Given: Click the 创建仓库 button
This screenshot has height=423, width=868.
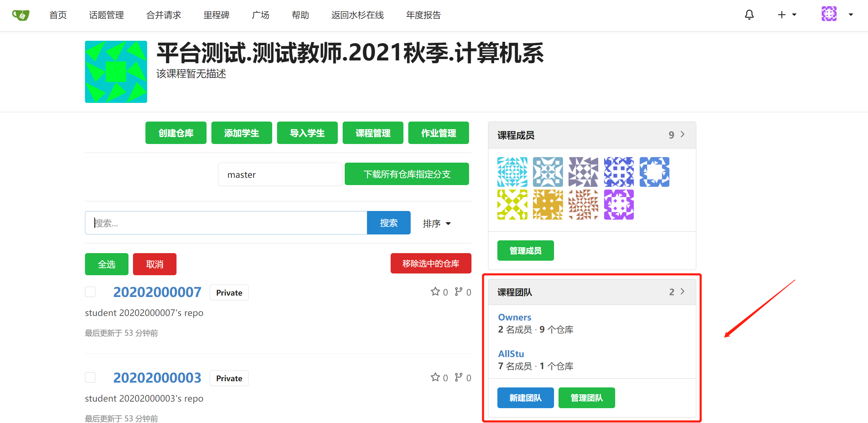Looking at the screenshot, I should (x=176, y=133).
